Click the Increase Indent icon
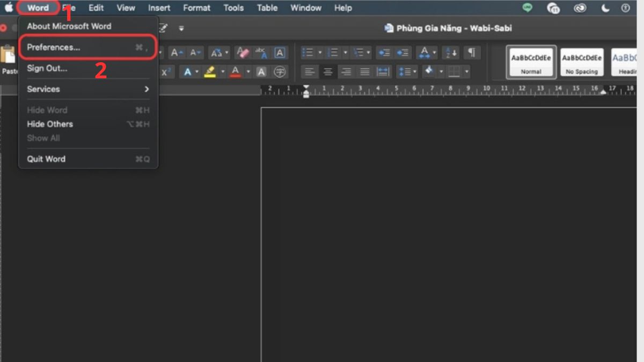 pos(402,53)
